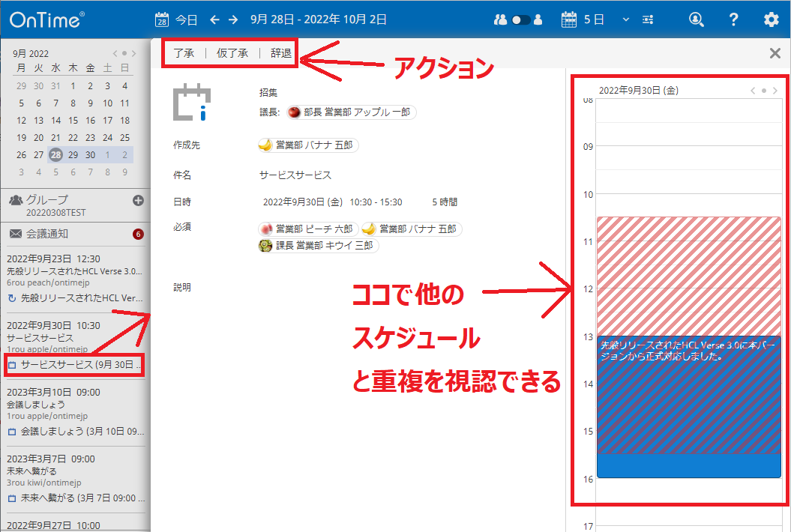Screen dimensions: 791x532
Task: Go to next period with right arrow
Action: pyautogui.click(x=233, y=19)
